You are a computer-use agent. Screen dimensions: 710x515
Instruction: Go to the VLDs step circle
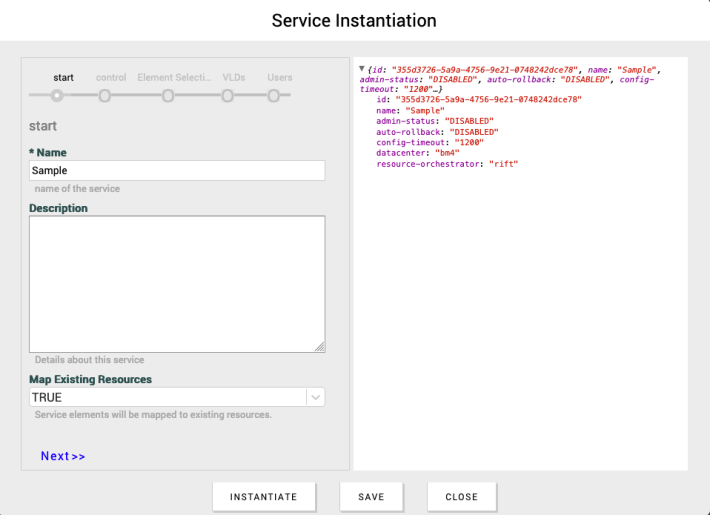coord(228,96)
